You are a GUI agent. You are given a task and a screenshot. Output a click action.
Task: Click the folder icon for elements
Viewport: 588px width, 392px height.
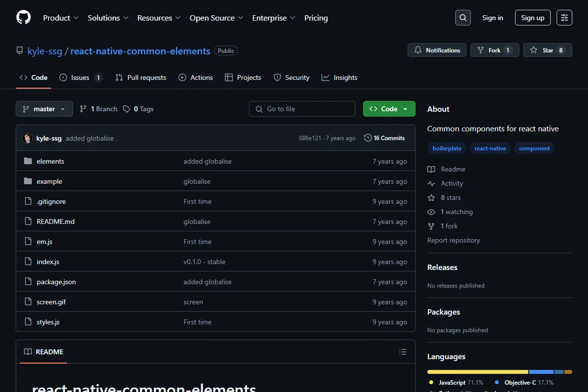coord(28,161)
